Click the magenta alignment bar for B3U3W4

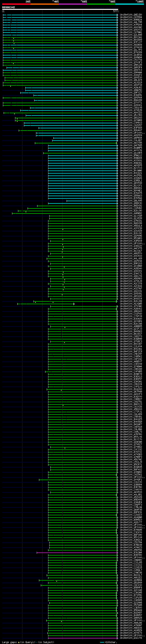[77, 552]
